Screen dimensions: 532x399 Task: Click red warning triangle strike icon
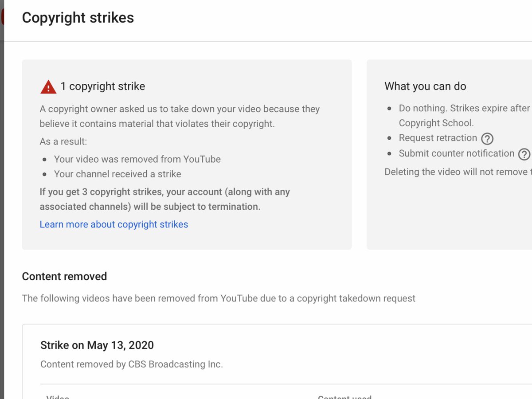pos(48,87)
